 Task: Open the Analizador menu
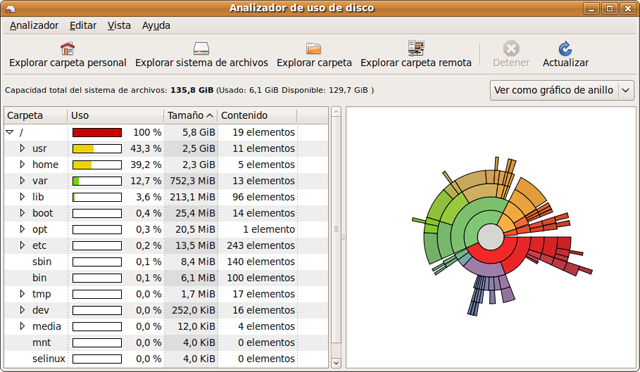(x=34, y=25)
